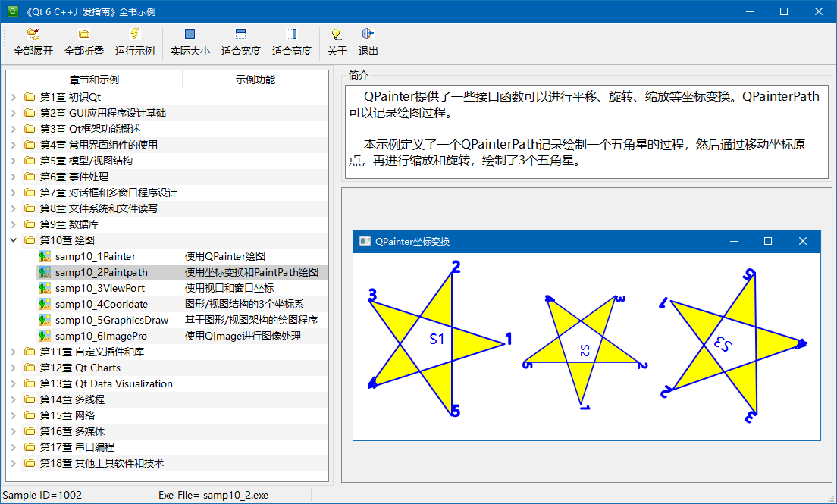Click the 使用QImage进行图像处理 description text
Image resolution: width=837 pixels, height=504 pixels.
pos(243,337)
